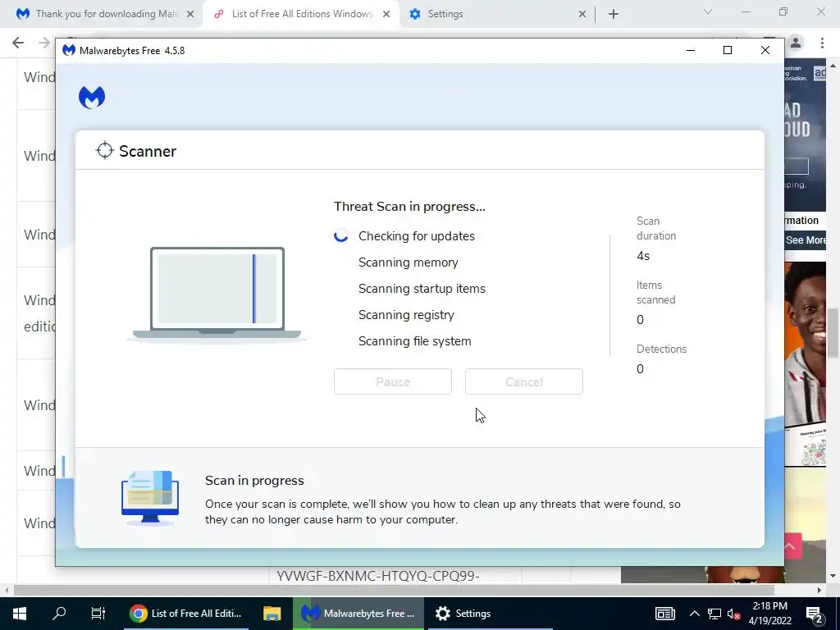This screenshot has width=840, height=630.
Task: Click the Chrome vertical scrollbar thumb
Action: tap(833, 333)
